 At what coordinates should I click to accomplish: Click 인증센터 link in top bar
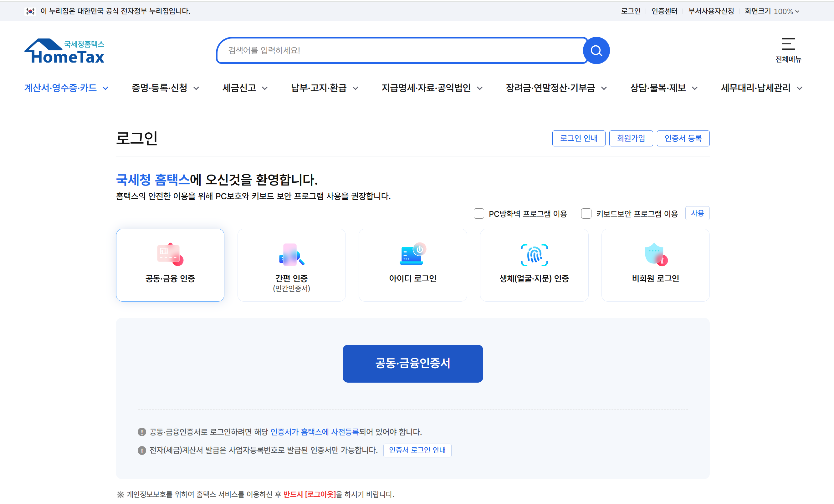click(x=664, y=11)
